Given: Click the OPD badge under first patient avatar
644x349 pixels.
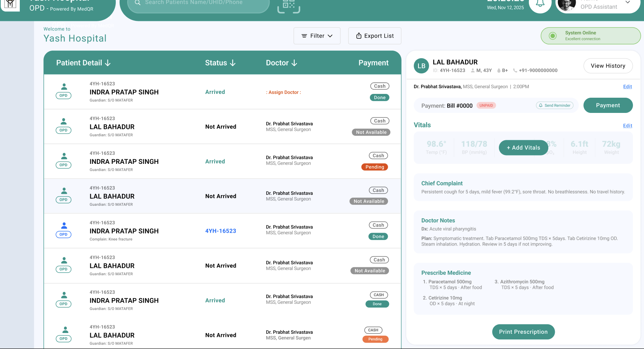Looking at the screenshot, I should tap(63, 95).
